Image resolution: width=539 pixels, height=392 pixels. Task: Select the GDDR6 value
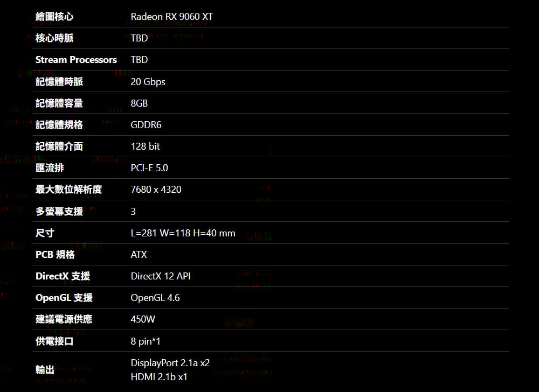(146, 124)
